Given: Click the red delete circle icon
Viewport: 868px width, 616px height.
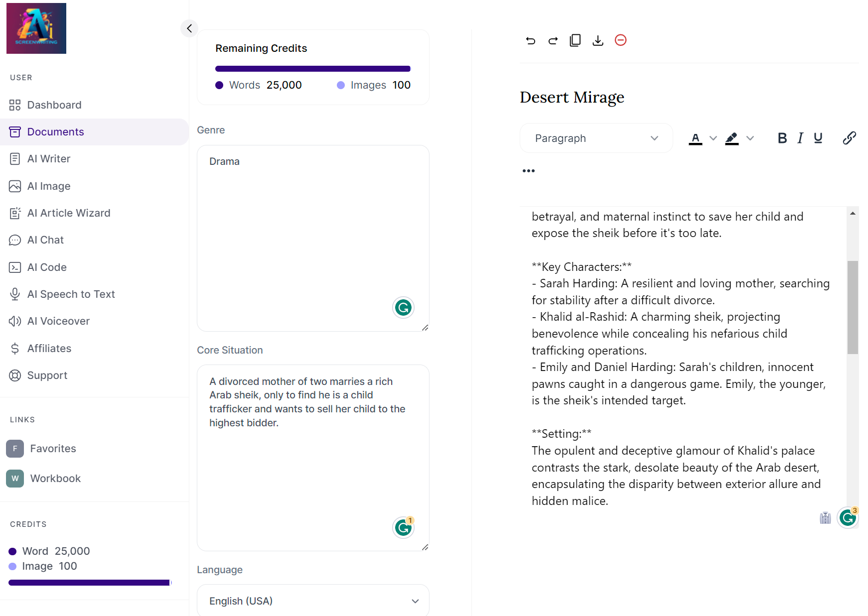Looking at the screenshot, I should pos(620,40).
